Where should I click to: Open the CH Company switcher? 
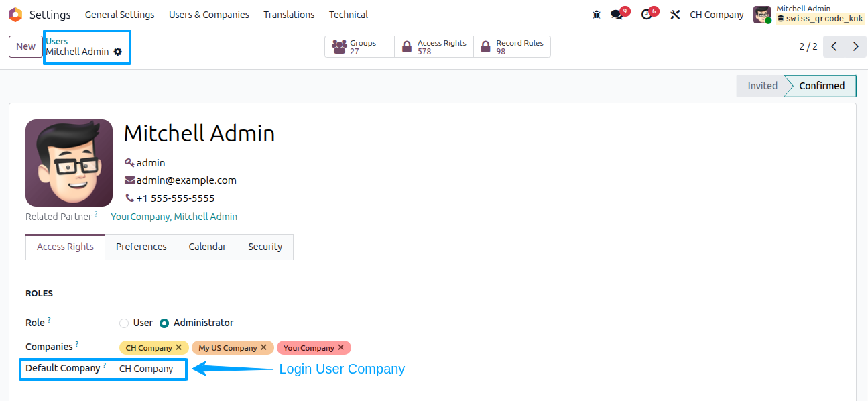click(x=717, y=15)
